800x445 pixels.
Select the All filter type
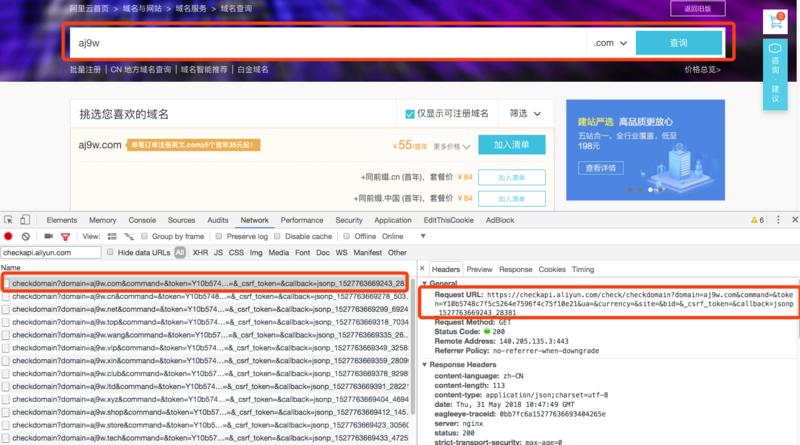(x=180, y=252)
